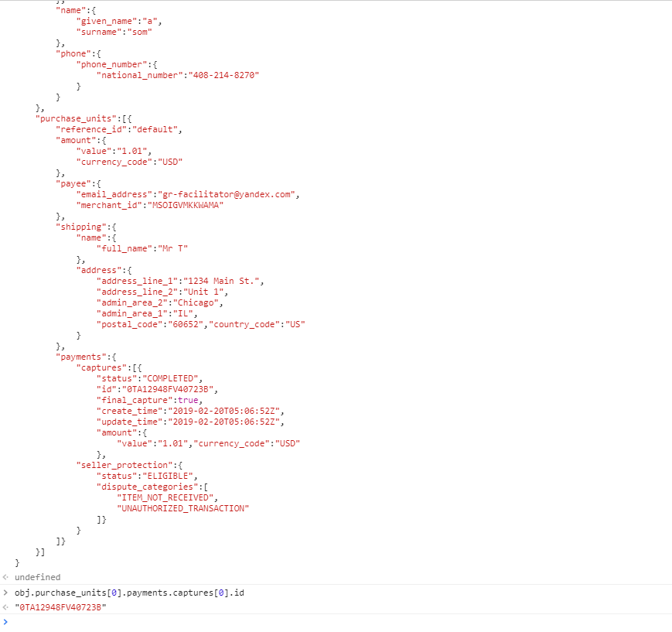Click the admin_area_1 "IL" line
Viewport: 672px width, 632px height.
pos(147,313)
